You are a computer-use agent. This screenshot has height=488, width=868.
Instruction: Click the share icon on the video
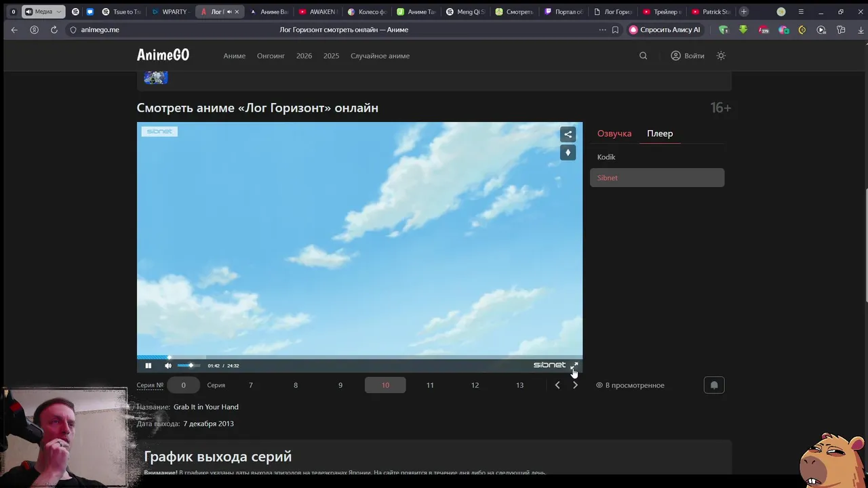[568, 134]
